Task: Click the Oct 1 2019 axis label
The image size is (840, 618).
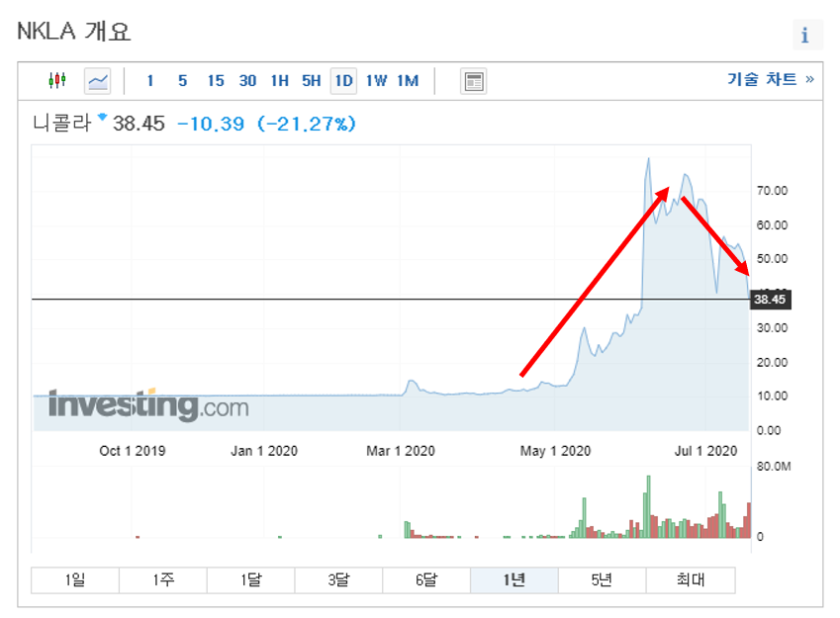Action: (132, 451)
